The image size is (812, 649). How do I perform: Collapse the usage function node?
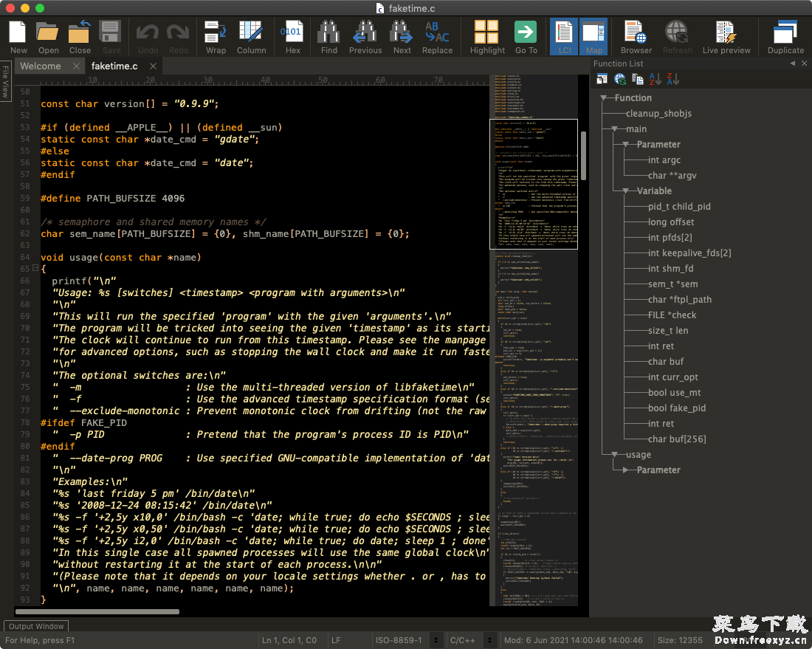614,455
